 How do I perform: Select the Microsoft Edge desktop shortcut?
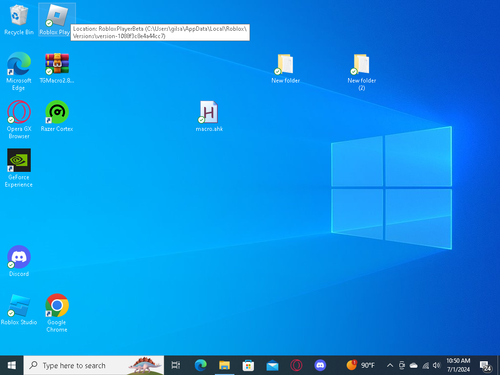pyautogui.click(x=19, y=71)
